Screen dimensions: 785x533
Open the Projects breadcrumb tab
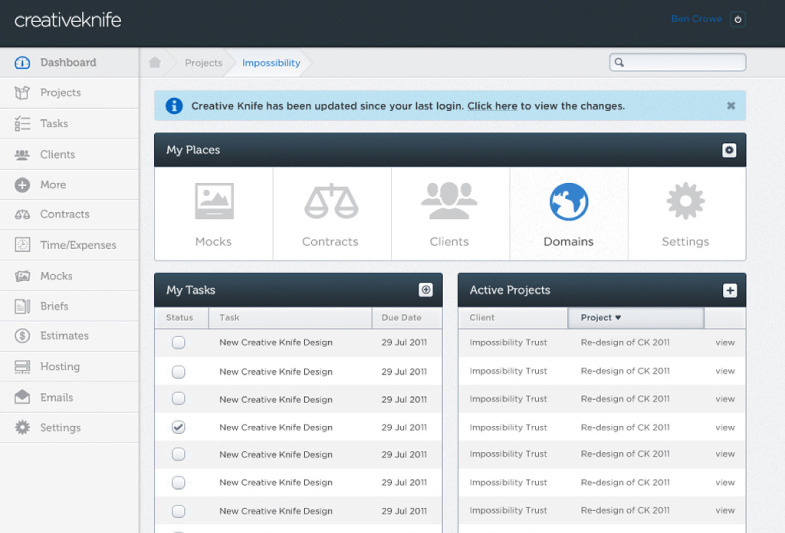click(x=203, y=63)
